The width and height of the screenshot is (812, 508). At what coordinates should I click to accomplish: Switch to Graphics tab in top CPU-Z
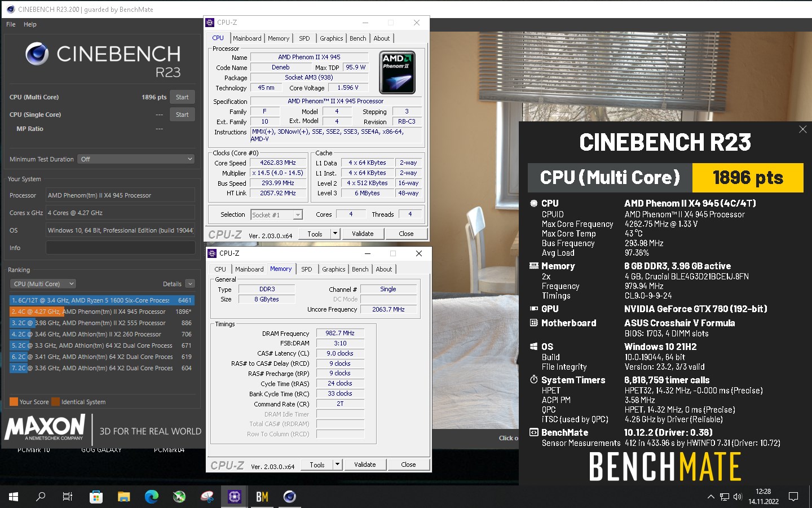332,38
